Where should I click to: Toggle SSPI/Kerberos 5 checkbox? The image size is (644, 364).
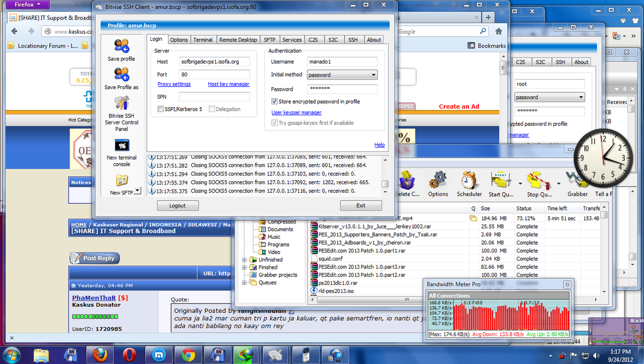[x=160, y=109]
